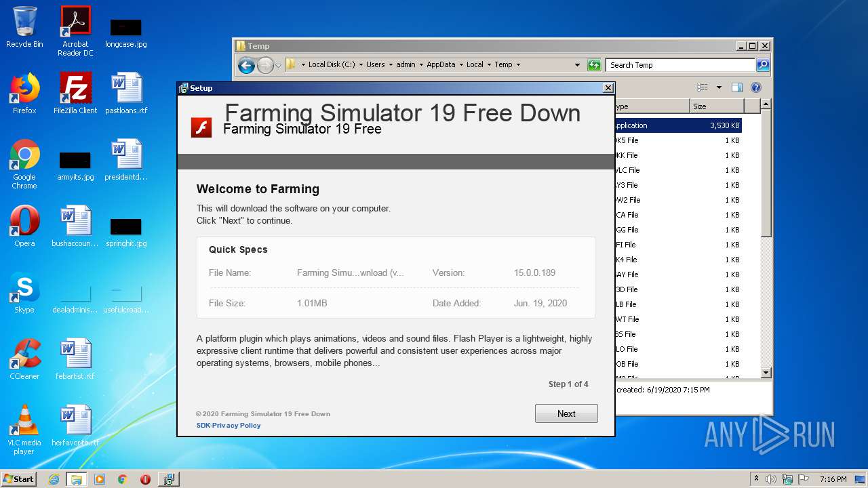Expand the Users breadcrumb arrow
The height and width of the screenshot is (488, 868).
click(391, 65)
